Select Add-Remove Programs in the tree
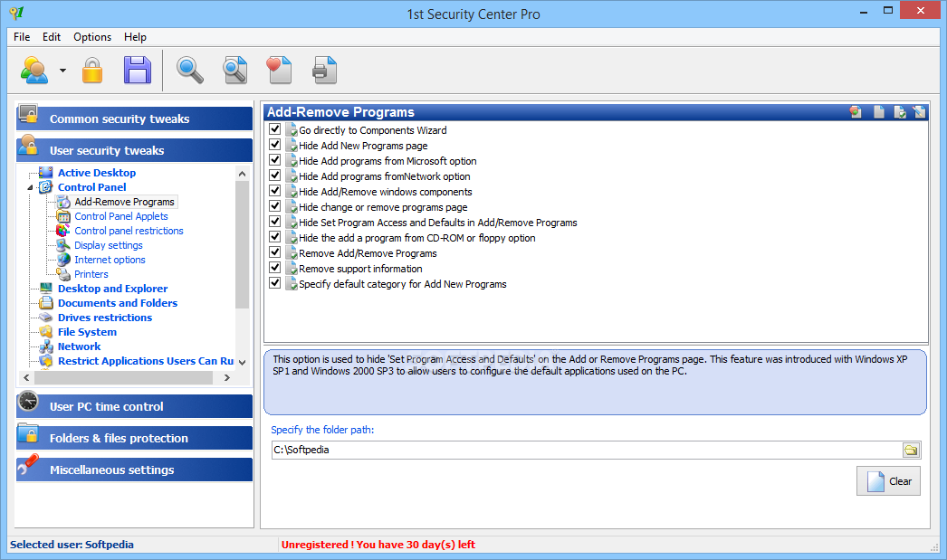 coord(124,202)
